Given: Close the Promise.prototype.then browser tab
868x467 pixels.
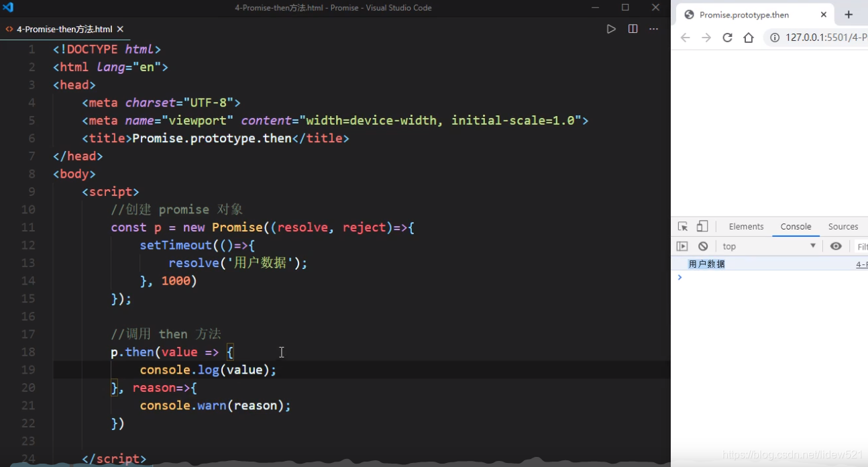Looking at the screenshot, I should [x=824, y=14].
